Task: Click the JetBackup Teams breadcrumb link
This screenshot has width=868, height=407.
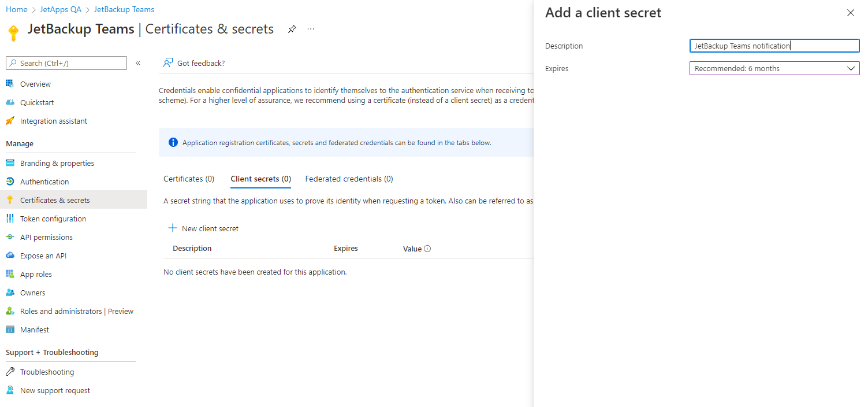Action: 124,9
